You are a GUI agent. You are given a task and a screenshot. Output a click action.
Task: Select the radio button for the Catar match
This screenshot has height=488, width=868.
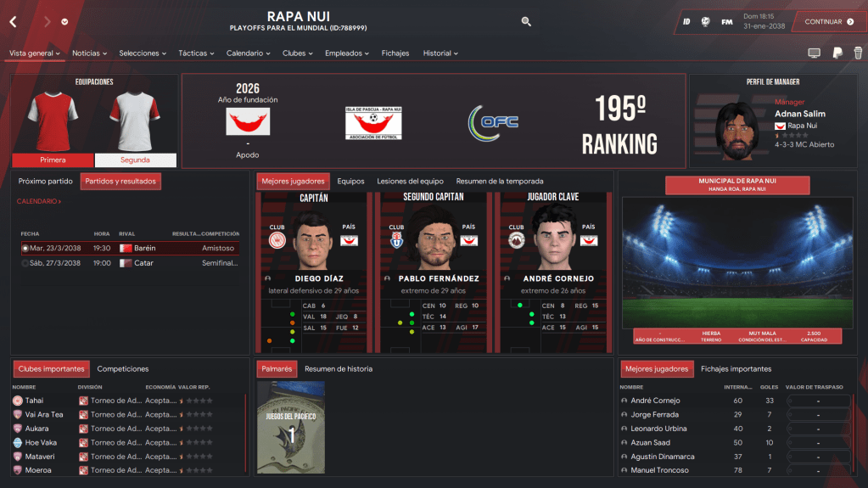[25, 263]
